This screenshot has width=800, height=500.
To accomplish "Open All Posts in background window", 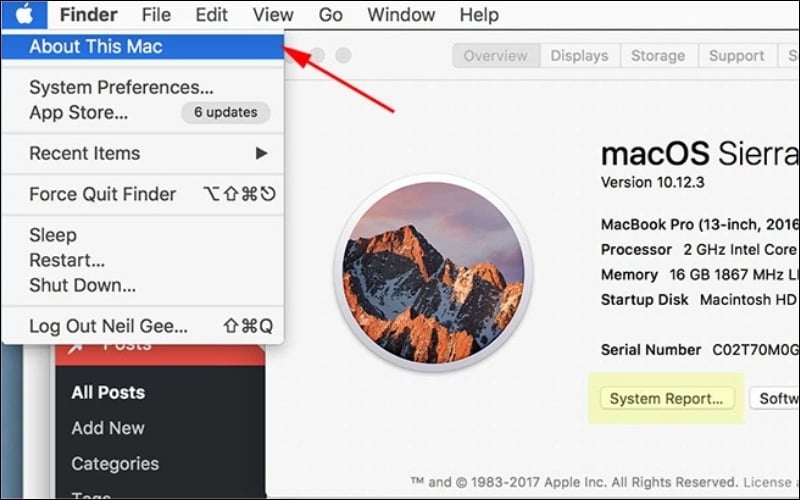I will [x=108, y=392].
